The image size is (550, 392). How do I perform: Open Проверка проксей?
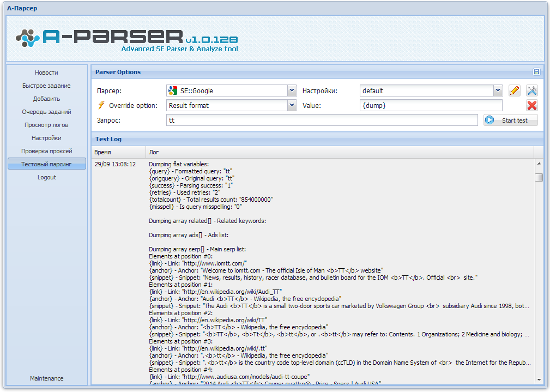click(47, 151)
